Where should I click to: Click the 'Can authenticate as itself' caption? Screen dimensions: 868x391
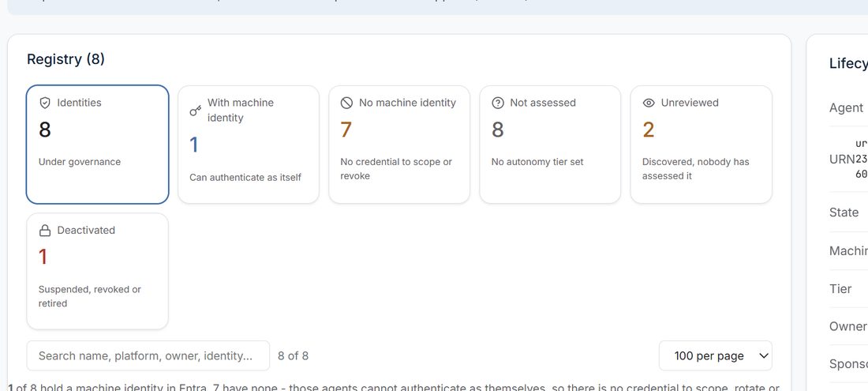(x=245, y=177)
